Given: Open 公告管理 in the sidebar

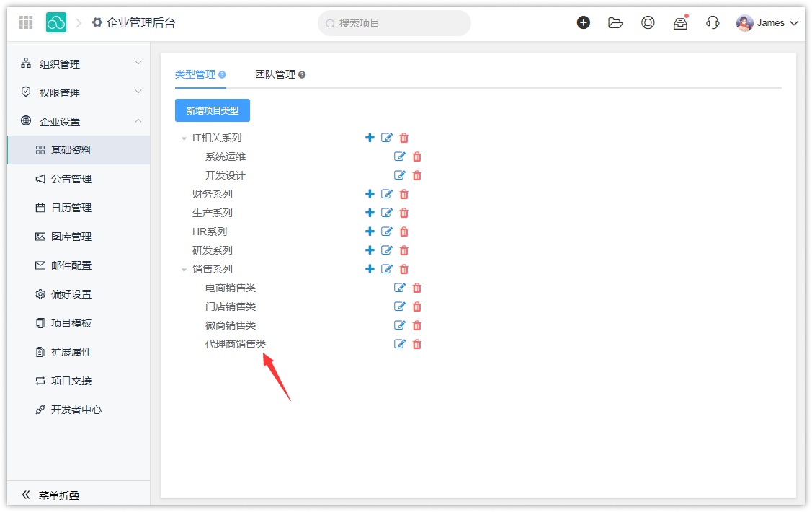Looking at the screenshot, I should [71, 179].
